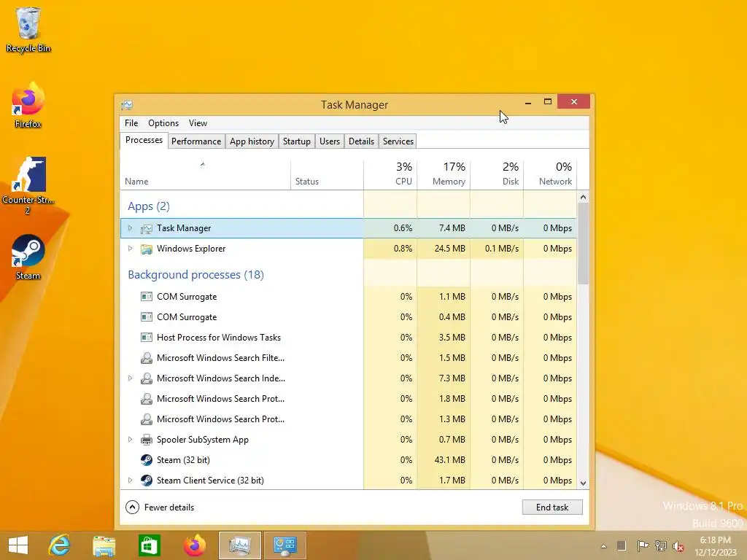Switch to the Users tab
Screen dimensions: 747x560
330,141
